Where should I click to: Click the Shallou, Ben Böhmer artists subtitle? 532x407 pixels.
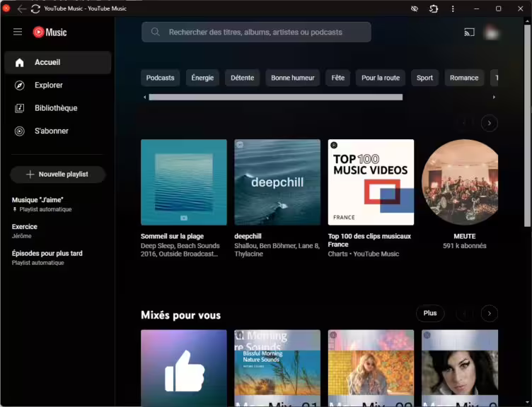coord(277,249)
